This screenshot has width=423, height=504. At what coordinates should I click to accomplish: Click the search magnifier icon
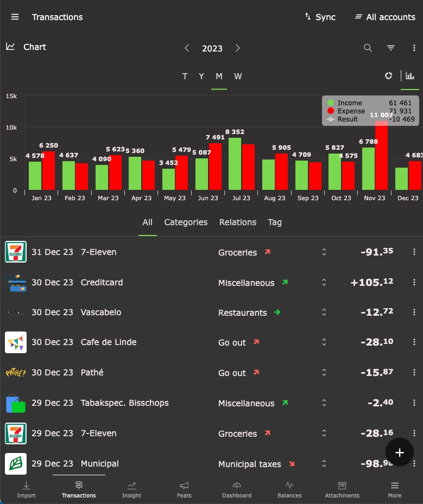pyautogui.click(x=368, y=48)
